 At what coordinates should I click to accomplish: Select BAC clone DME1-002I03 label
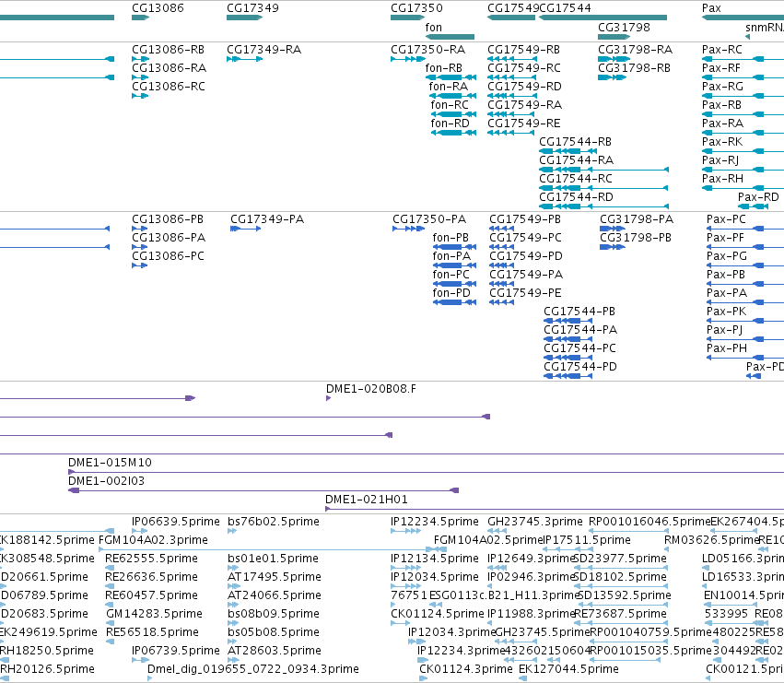click(x=107, y=481)
